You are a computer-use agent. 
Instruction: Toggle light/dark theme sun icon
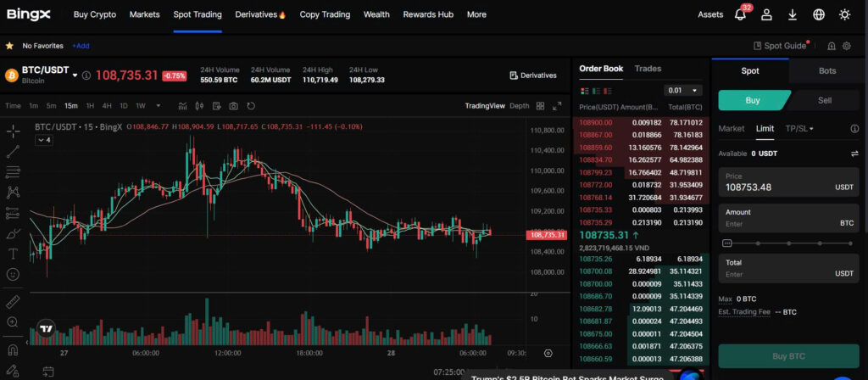pos(844,14)
